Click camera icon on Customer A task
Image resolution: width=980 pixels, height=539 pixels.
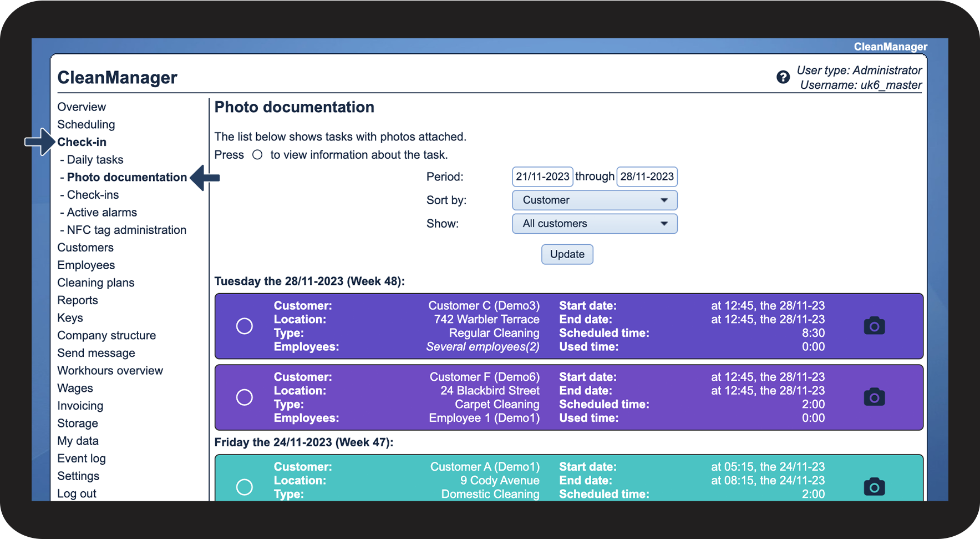[874, 487]
